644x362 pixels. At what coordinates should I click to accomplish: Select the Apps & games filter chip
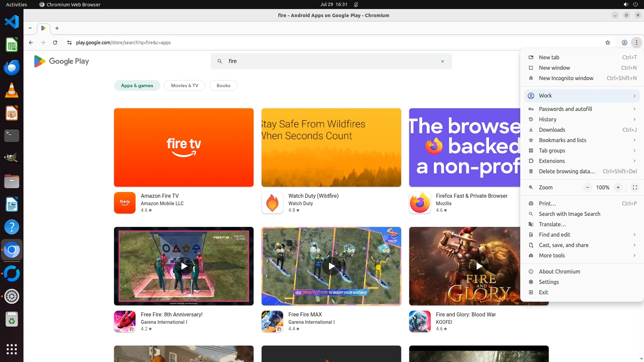tap(137, 85)
